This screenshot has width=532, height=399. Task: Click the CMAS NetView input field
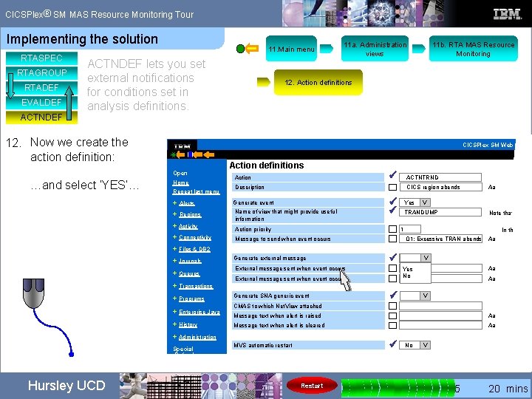click(x=440, y=306)
